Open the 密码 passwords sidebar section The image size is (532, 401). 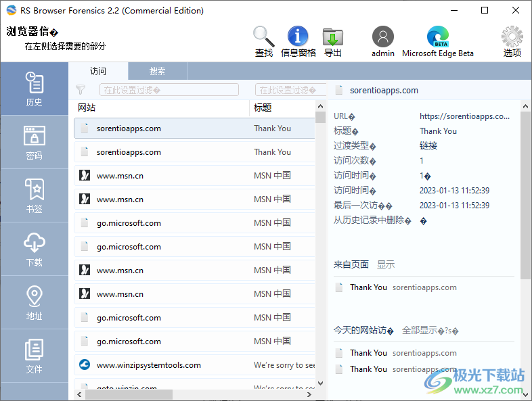point(35,143)
